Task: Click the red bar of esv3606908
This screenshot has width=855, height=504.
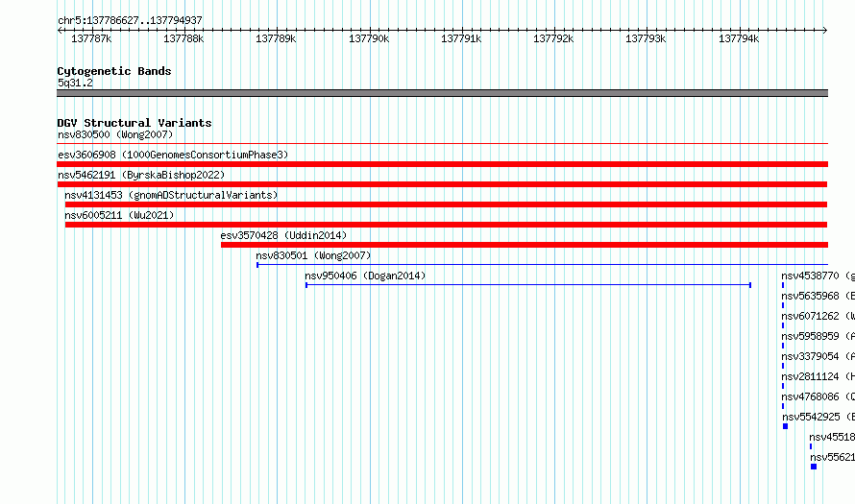Action: pyautogui.click(x=442, y=164)
